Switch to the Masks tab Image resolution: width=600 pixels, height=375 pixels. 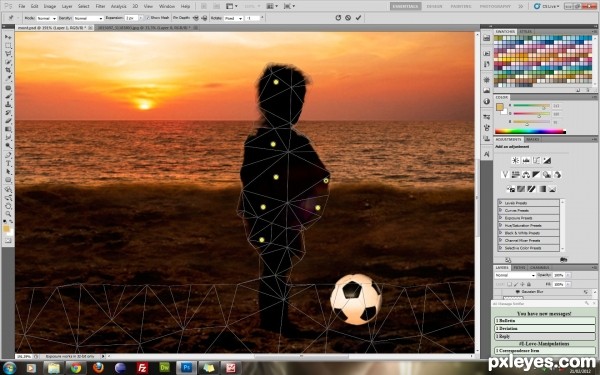[532, 139]
